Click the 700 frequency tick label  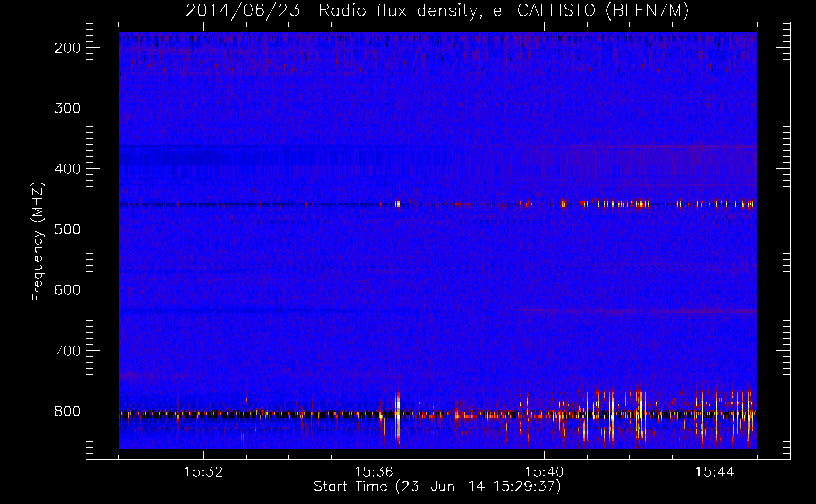click(67, 350)
